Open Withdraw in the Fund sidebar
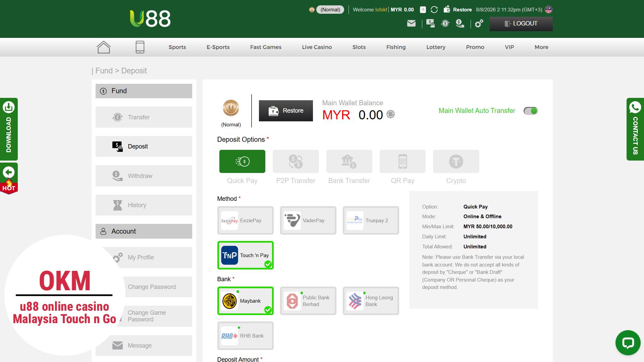The width and height of the screenshot is (644, 362). [144, 176]
